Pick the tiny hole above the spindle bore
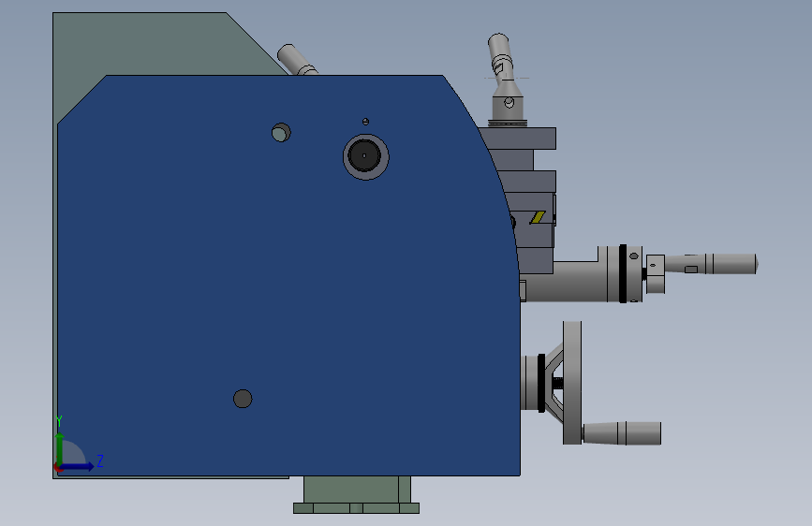Viewport: 812px width, 526px height. (365, 122)
